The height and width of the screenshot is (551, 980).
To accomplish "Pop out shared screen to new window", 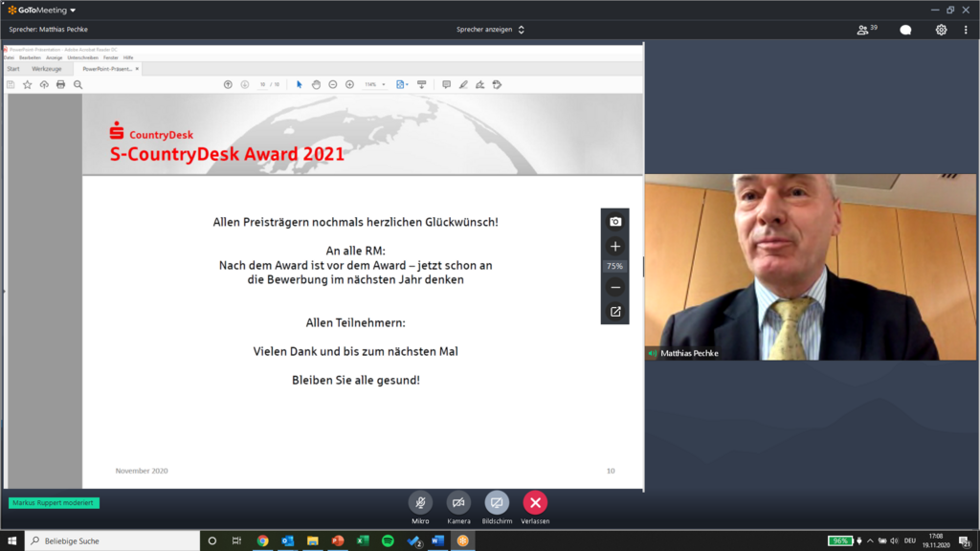I will pos(615,311).
